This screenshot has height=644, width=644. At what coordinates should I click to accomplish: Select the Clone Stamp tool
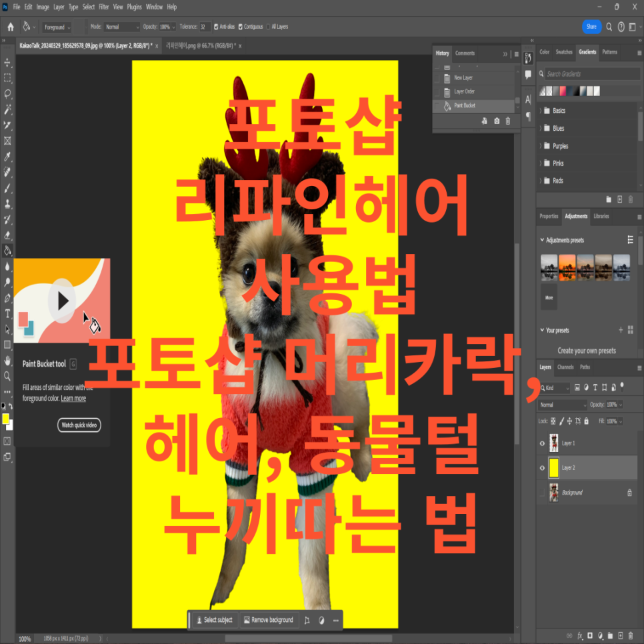click(7, 204)
